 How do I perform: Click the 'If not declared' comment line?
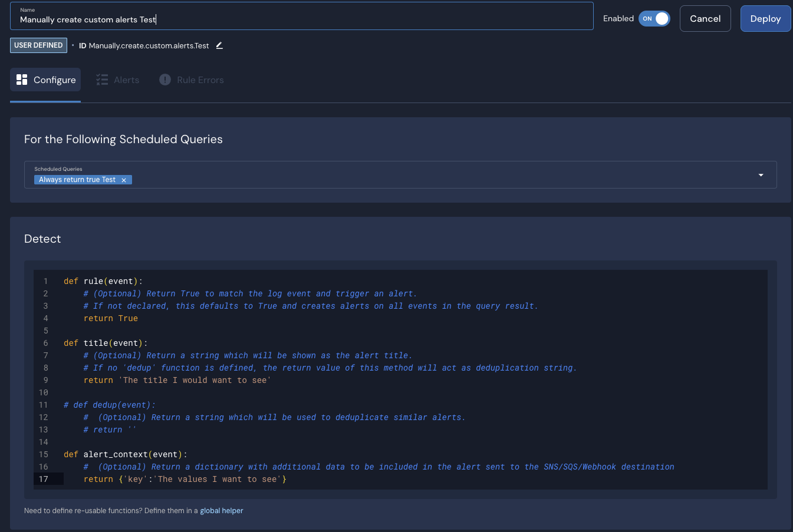311,306
